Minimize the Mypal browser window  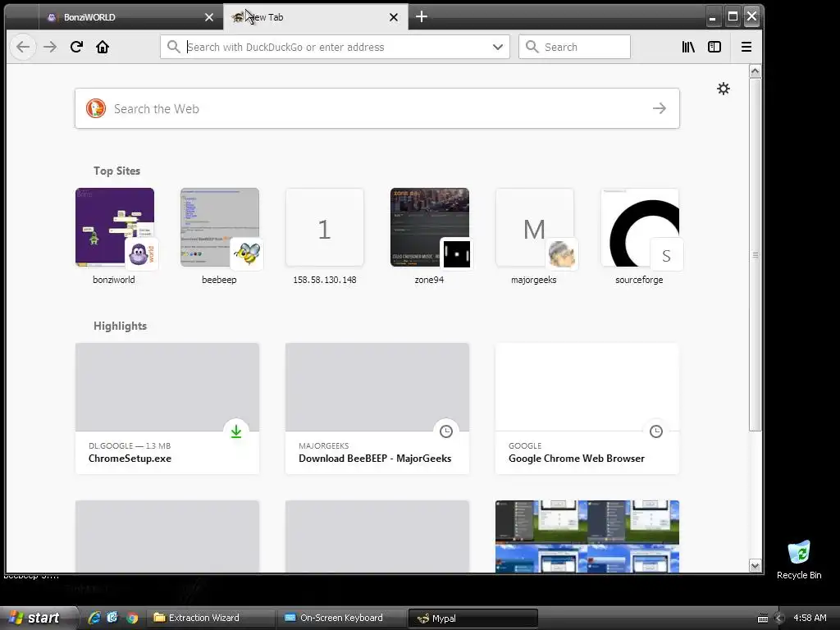pos(713,16)
